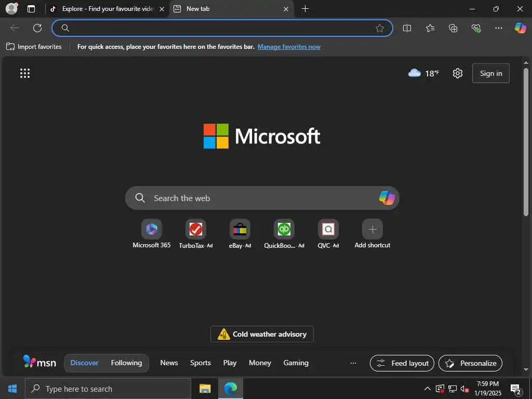The height and width of the screenshot is (399, 532).
Task: Expand more feed categories ellipsis
Action: 353,363
